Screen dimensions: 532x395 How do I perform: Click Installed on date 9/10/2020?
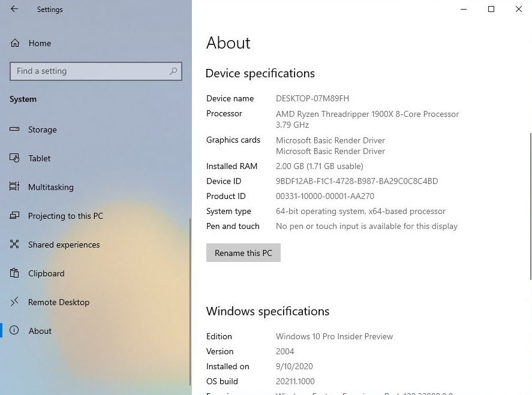click(x=294, y=366)
